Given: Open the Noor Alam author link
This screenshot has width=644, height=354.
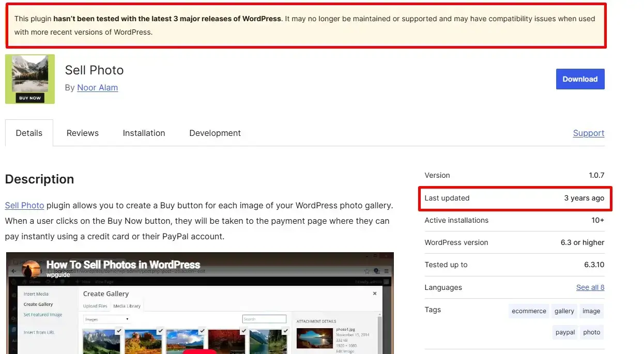Looking at the screenshot, I should (x=97, y=87).
